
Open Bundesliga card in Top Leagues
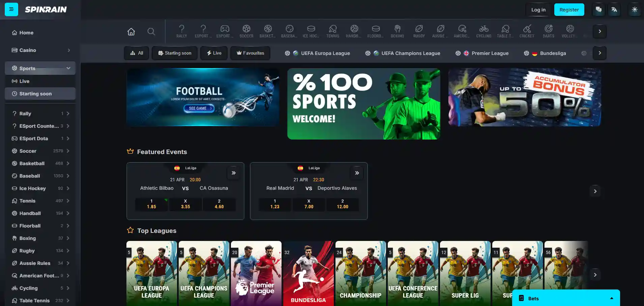(x=309, y=273)
